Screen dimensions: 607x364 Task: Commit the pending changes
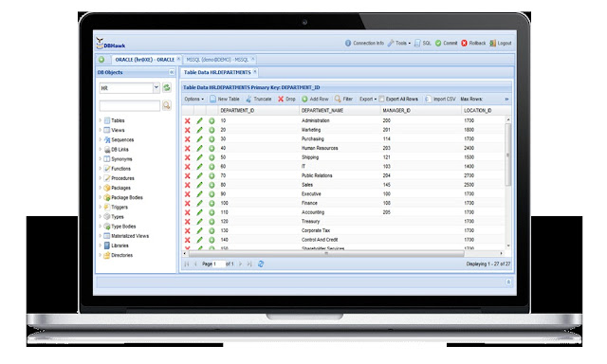click(446, 43)
